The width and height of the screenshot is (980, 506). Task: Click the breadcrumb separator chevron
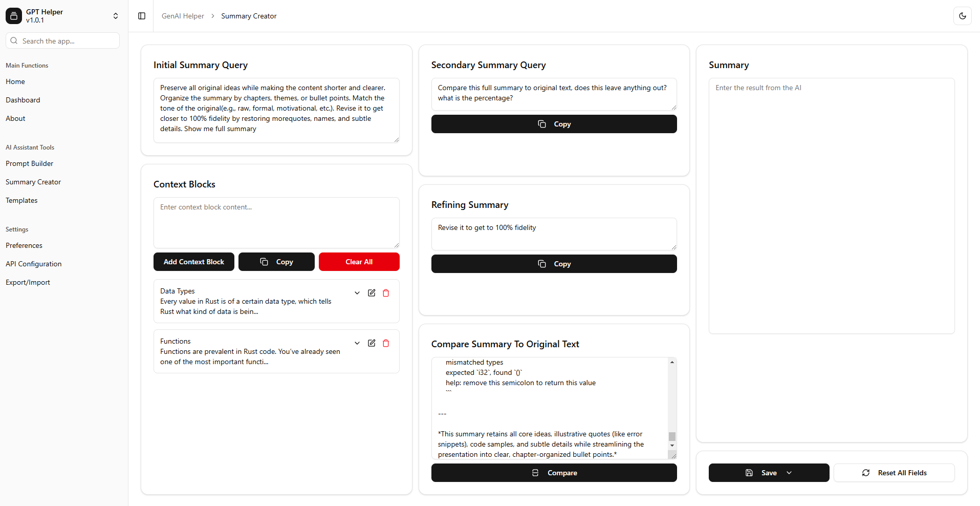[213, 16]
